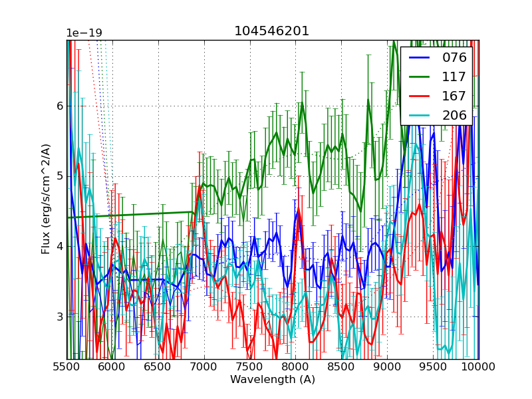The height and width of the screenshot is (399, 532).
Task: Click the 5500 x-axis tick label
Action: pos(66,366)
